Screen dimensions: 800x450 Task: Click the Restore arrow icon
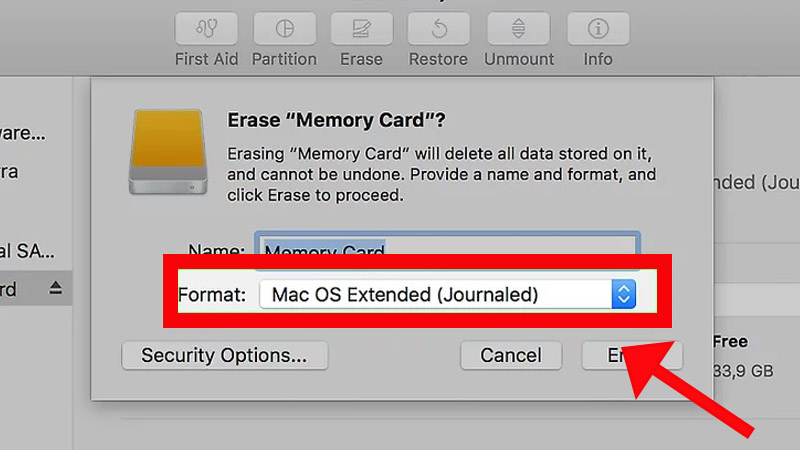pyautogui.click(x=439, y=26)
